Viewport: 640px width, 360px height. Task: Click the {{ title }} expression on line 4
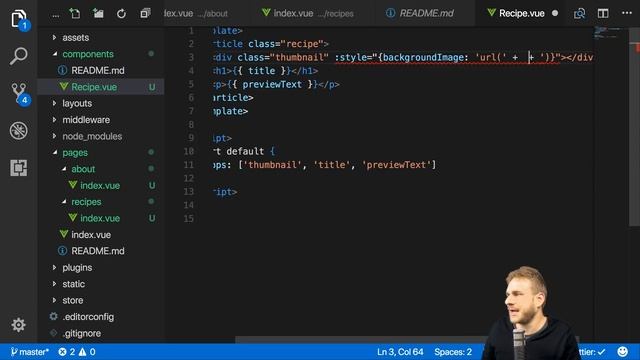pyautogui.click(x=261, y=71)
